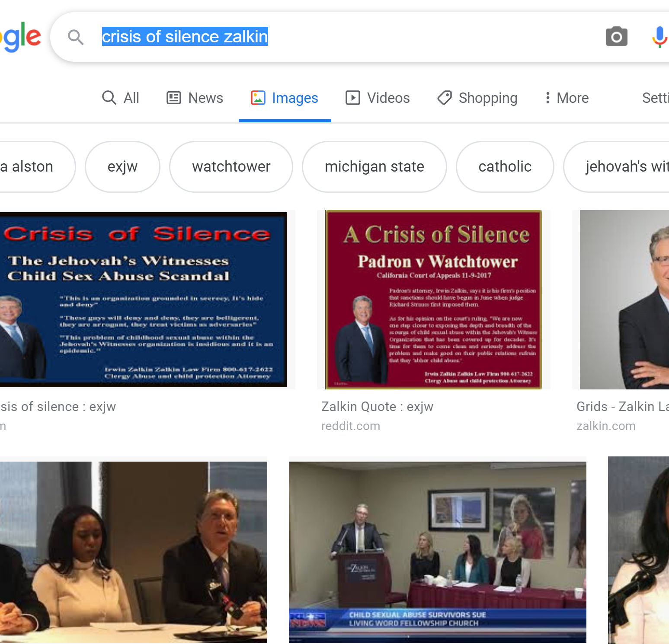Click the reddit.com source link

click(351, 426)
